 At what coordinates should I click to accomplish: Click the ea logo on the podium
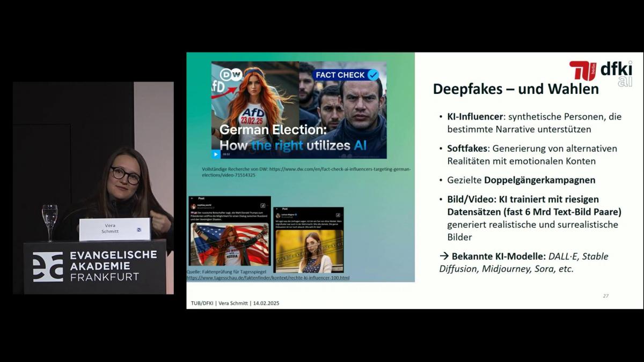coord(48,267)
